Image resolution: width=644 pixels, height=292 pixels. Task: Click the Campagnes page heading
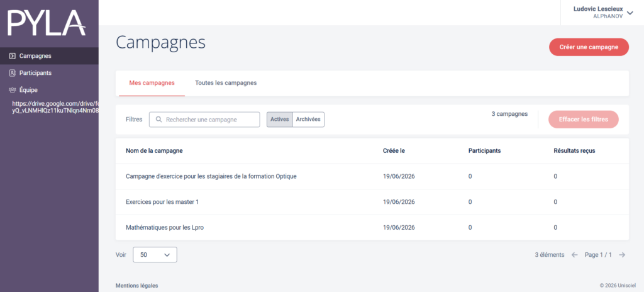click(160, 43)
